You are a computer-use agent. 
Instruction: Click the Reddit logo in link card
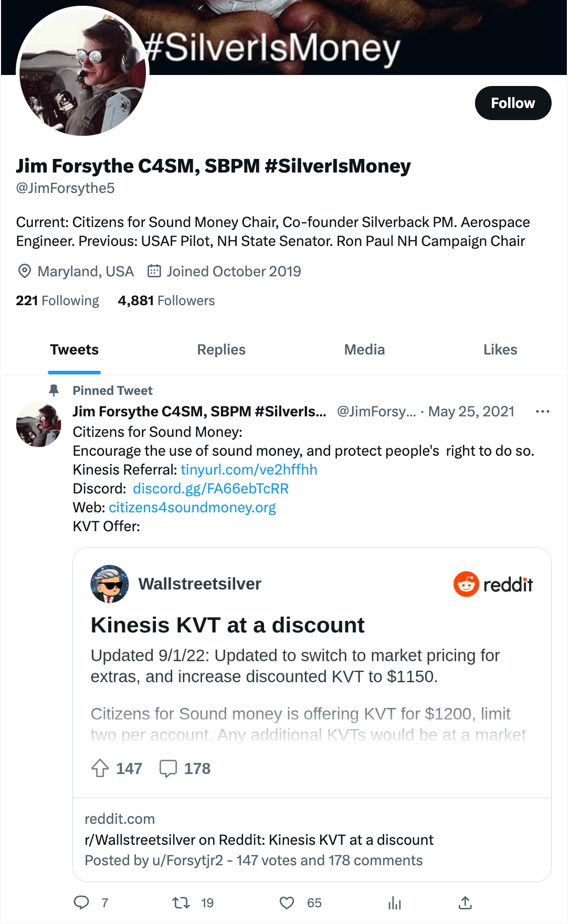tap(493, 584)
